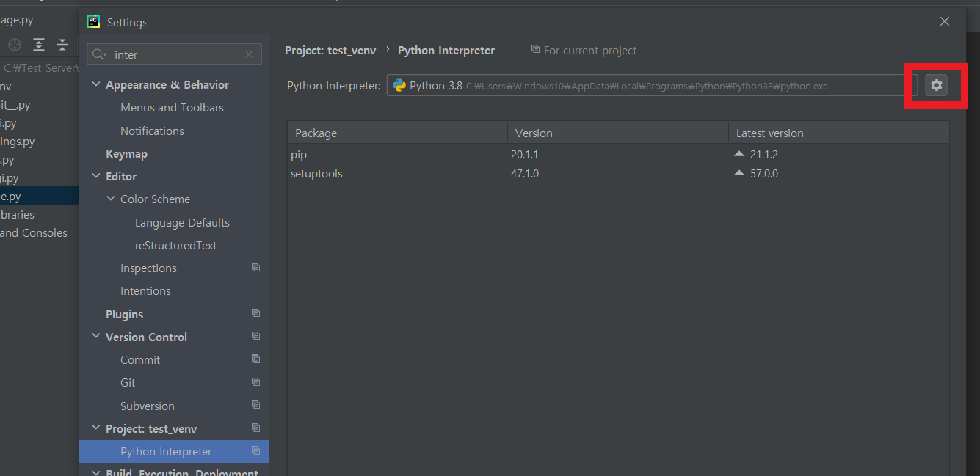This screenshot has height=476, width=980.
Task: Click pip latest version 21.1.2
Action: (763, 154)
